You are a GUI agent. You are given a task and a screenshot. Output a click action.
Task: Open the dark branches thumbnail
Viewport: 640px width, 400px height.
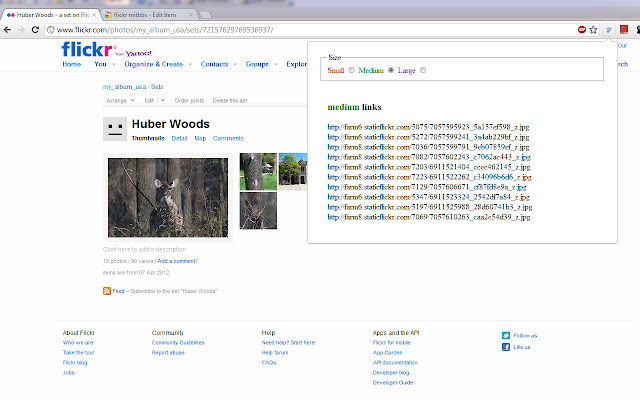[x=258, y=211]
